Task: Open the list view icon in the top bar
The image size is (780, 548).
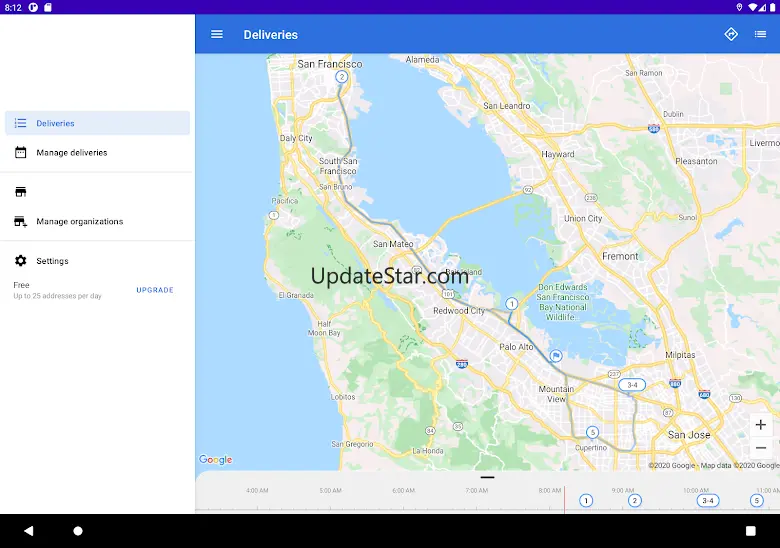Action: (x=760, y=34)
